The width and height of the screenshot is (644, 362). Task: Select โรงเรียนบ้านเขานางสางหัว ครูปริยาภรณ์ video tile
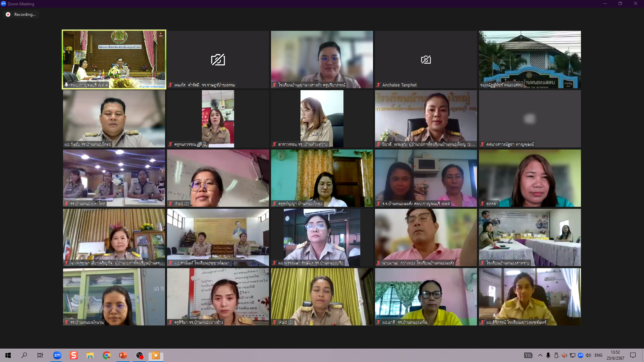[x=322, y=59]
